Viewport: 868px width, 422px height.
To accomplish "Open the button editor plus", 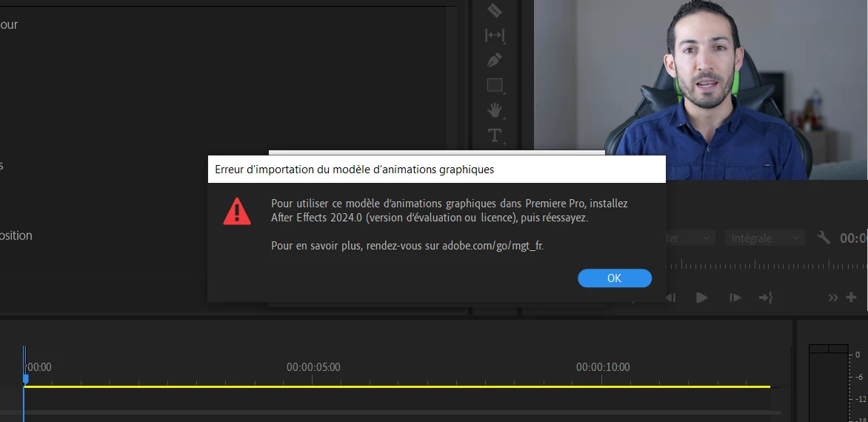I will click(852, 298).
